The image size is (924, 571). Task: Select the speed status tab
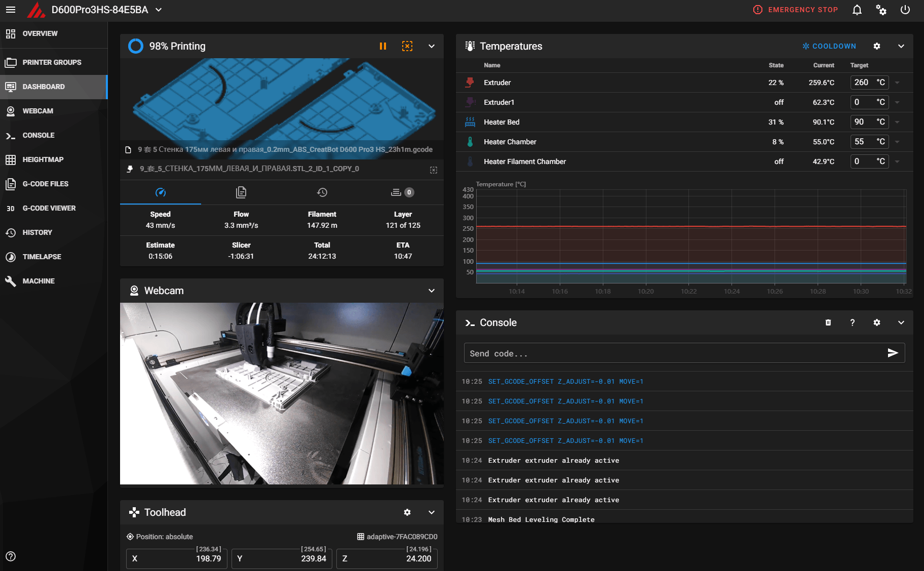point(161,192)
